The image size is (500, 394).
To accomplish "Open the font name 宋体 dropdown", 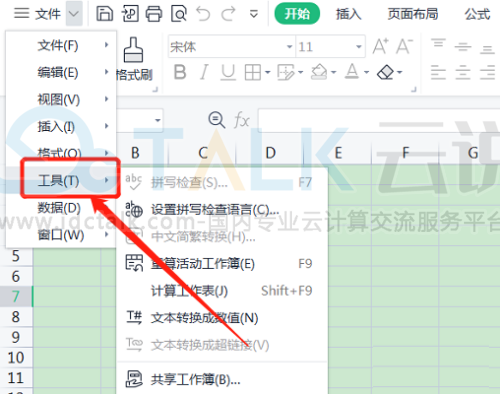I will point(289,47).
